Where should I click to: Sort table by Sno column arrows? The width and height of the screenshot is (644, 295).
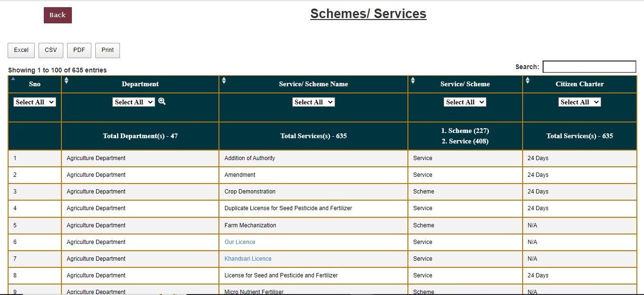coord(13,79)
